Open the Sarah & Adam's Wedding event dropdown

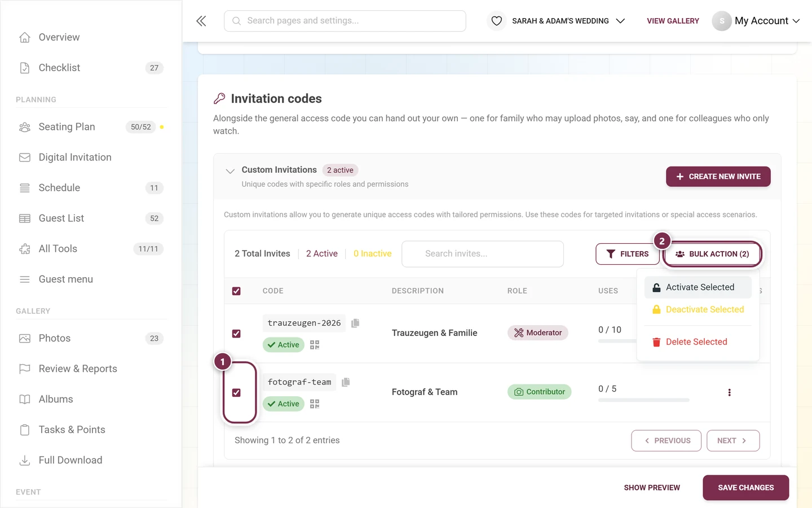[568, 21]
